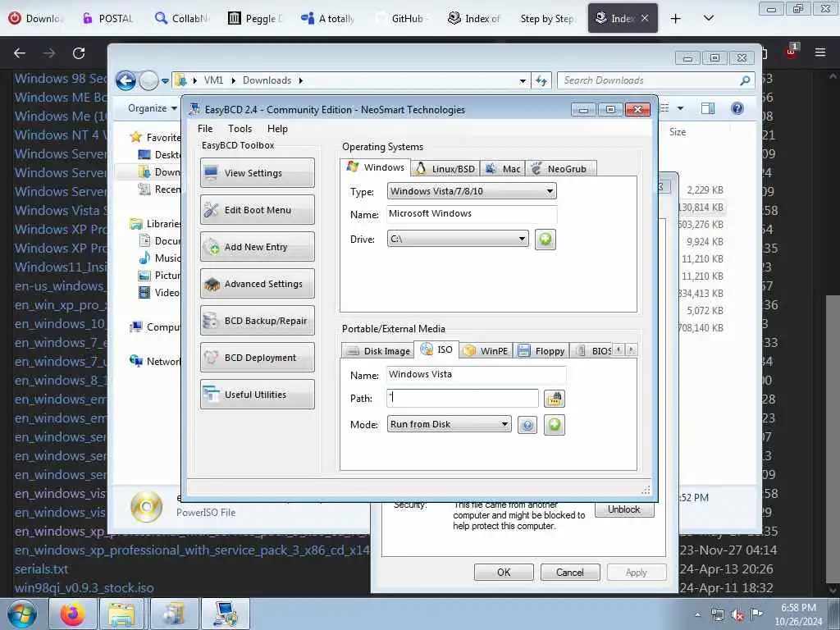Click Explorer refresh button beside address bar

541,81
